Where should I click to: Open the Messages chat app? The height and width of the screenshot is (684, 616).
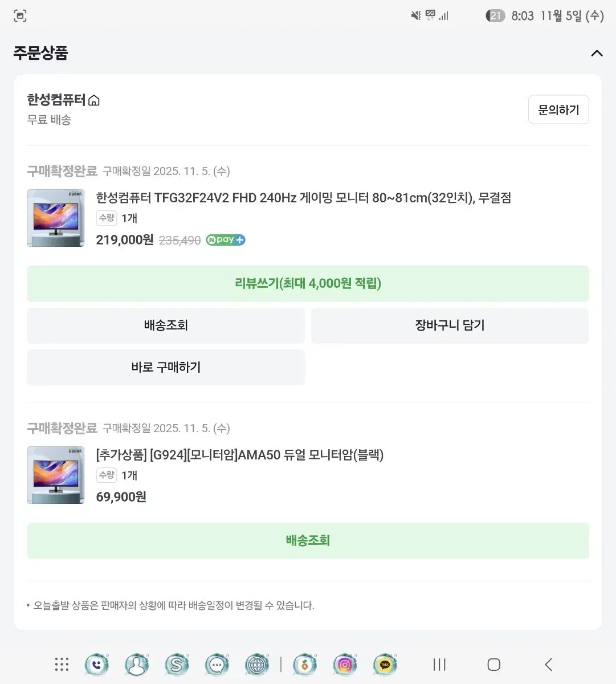tap(217, 665)
